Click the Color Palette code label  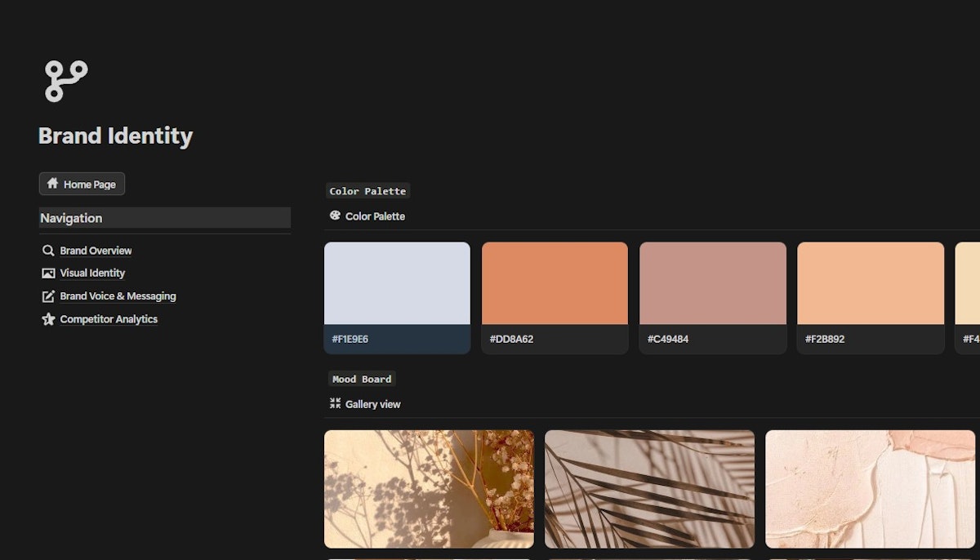point(367,191)
